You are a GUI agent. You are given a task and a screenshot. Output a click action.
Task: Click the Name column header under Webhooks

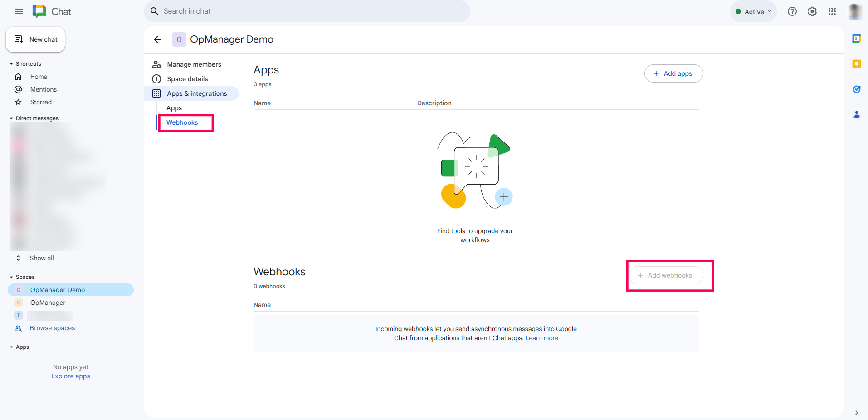tap(262, 305)
